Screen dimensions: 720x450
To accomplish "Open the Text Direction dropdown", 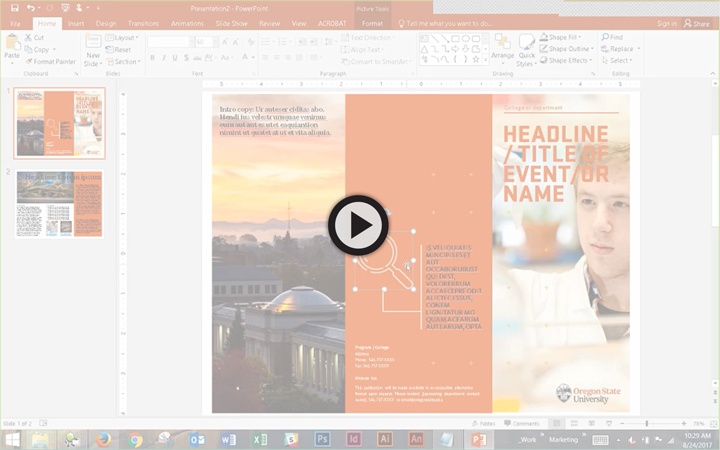I will [x=368, y=38].
